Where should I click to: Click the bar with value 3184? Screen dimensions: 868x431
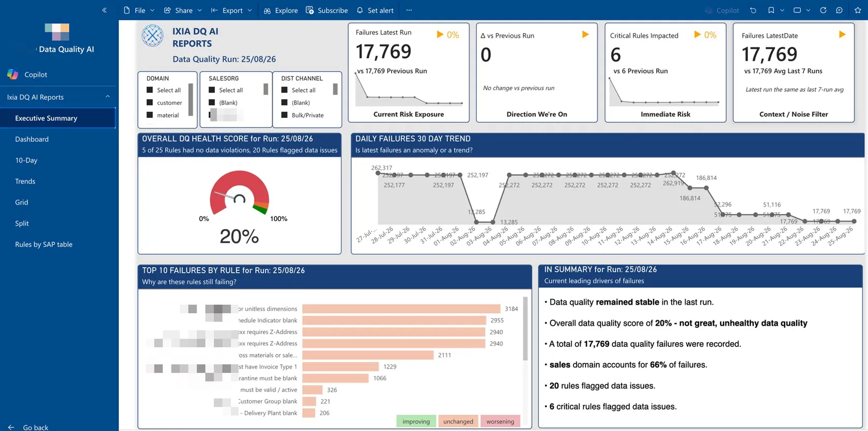click(401, 309)
